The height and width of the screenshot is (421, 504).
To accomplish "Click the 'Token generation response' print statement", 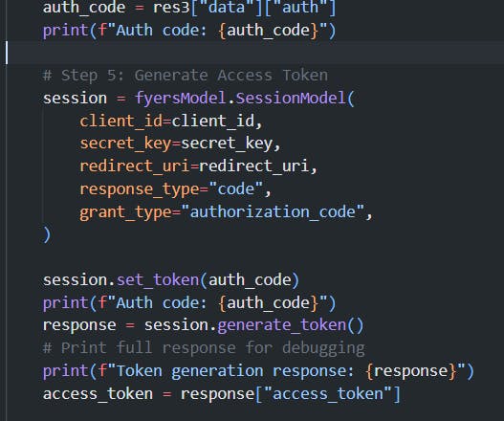I will 258,371.
